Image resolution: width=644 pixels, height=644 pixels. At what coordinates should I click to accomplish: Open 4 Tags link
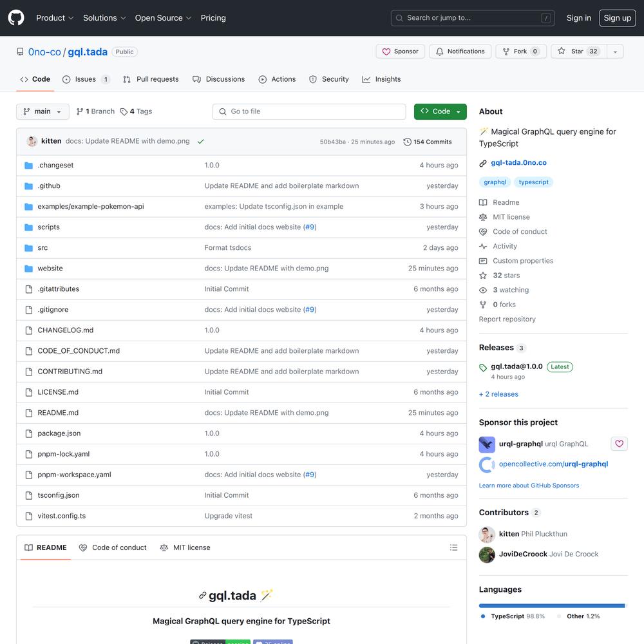pyautogui.click(x=136, y=111)
